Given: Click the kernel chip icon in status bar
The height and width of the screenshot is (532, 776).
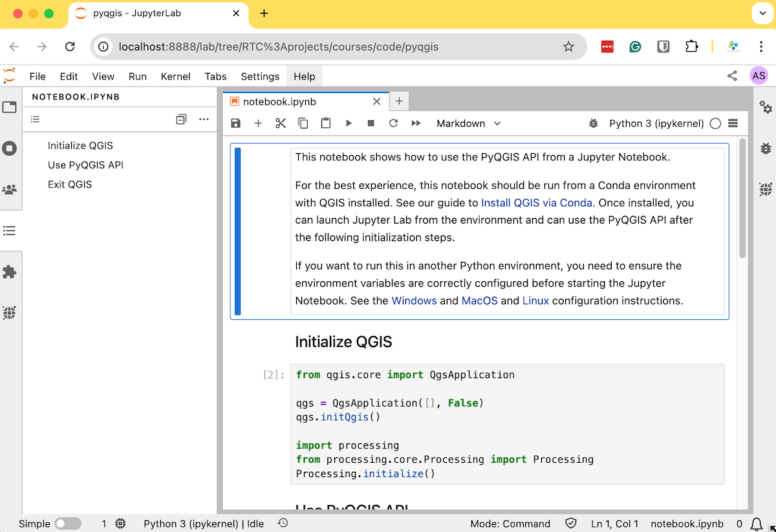Looking at the screenshot, I should pyautogui.click(x=120, y=524).
